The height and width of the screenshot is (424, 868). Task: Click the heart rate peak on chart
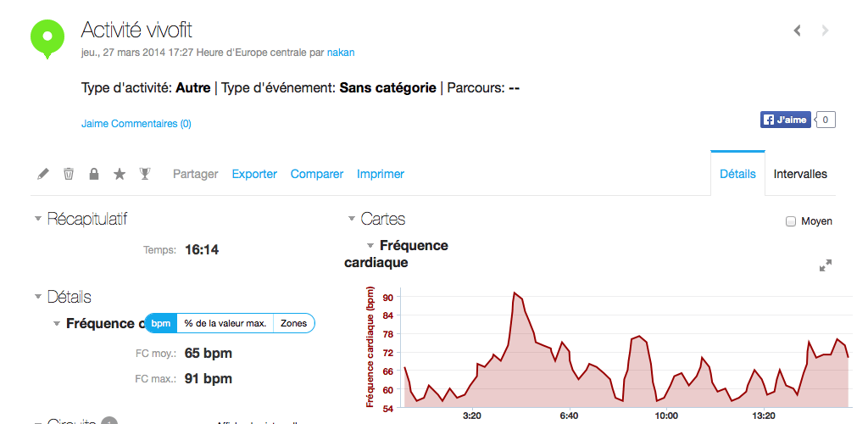pos(515,293)
